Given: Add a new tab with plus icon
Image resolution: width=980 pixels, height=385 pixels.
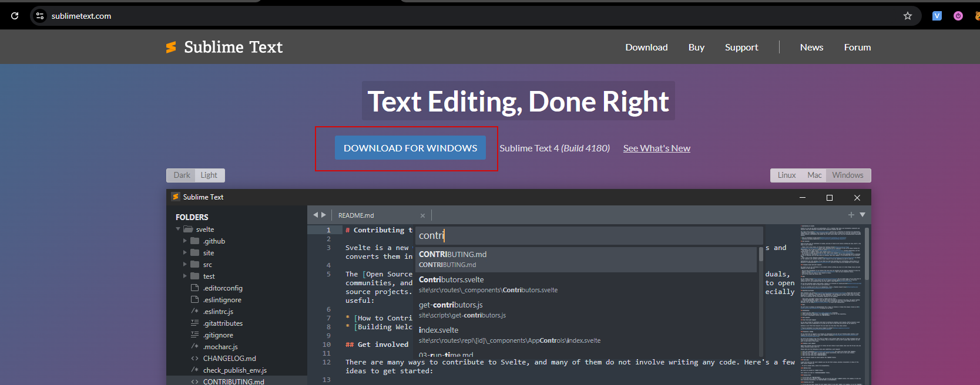Looking at the screenshot, I should pyautogui.click(x=851, y=215).
